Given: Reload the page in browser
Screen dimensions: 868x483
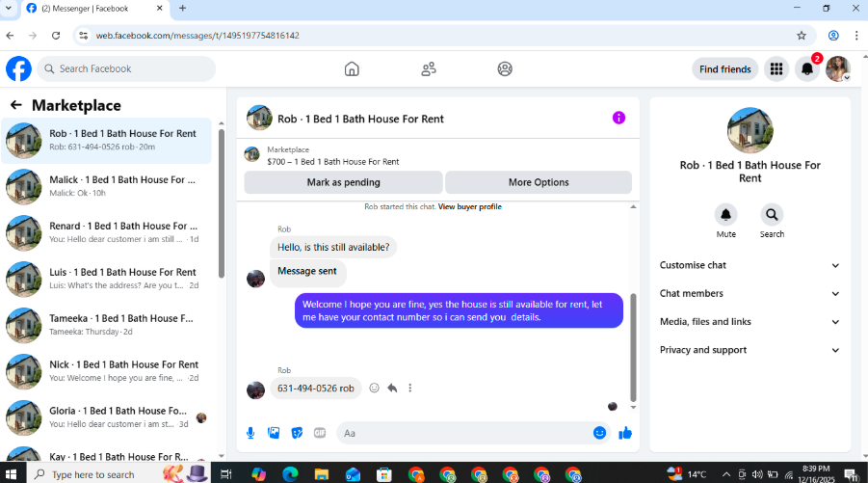Looking at the screenshot, I should click(56, 36).
